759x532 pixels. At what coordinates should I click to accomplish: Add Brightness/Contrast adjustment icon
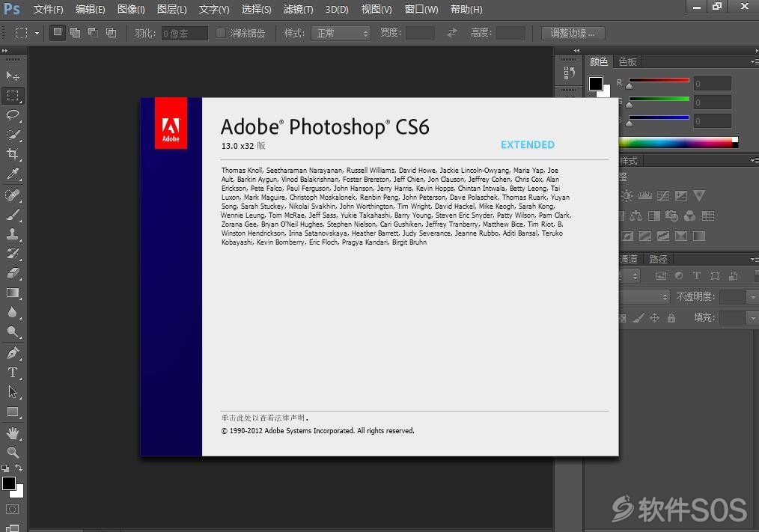(x=627, y=195)
